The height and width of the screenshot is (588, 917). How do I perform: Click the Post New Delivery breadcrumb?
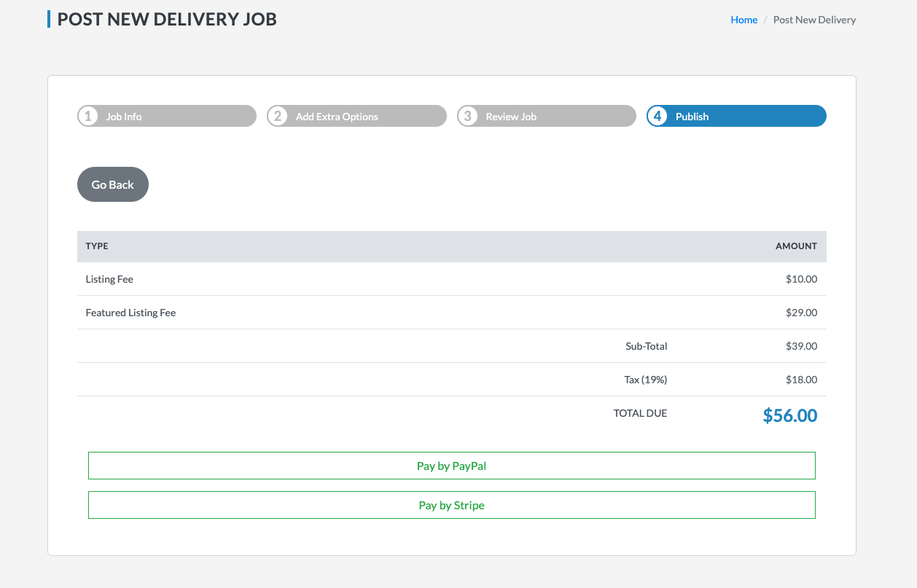(814, 20)
